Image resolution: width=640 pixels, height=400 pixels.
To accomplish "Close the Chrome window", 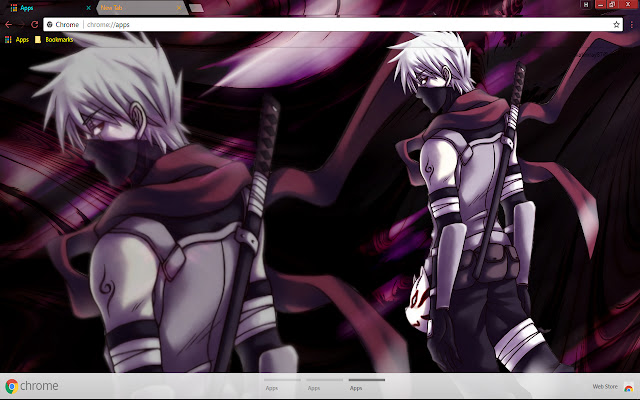I will click(628, 5).
